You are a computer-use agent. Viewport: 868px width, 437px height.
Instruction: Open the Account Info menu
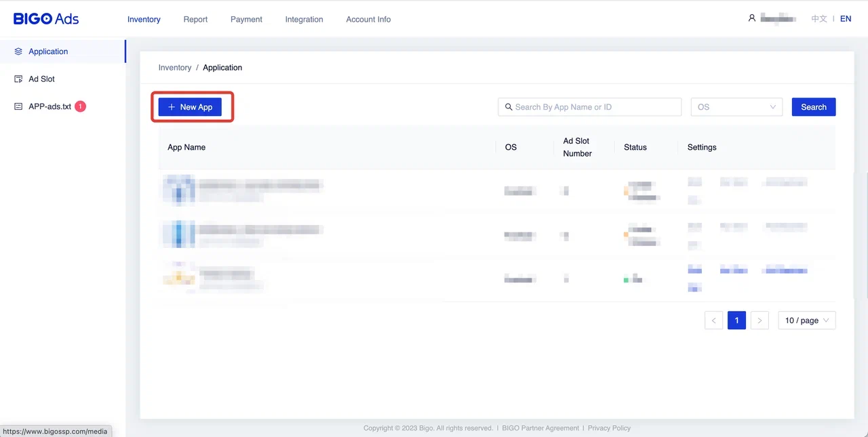click(x=368, y=20)
